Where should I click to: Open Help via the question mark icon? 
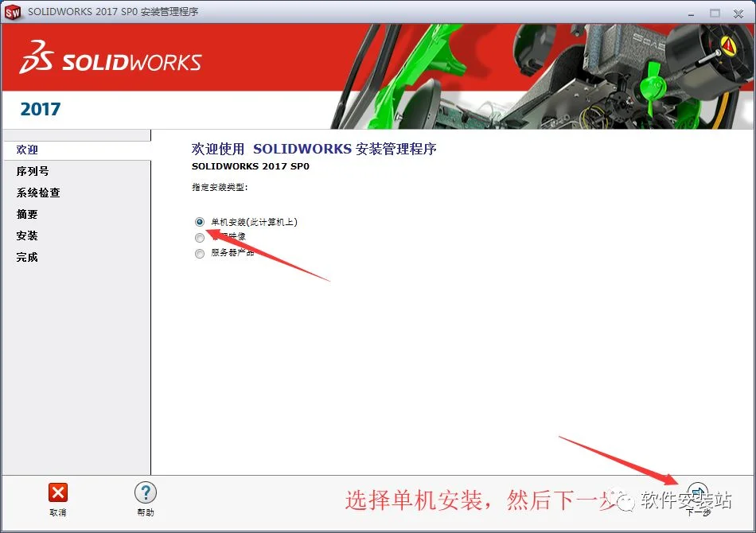[145, 492]
